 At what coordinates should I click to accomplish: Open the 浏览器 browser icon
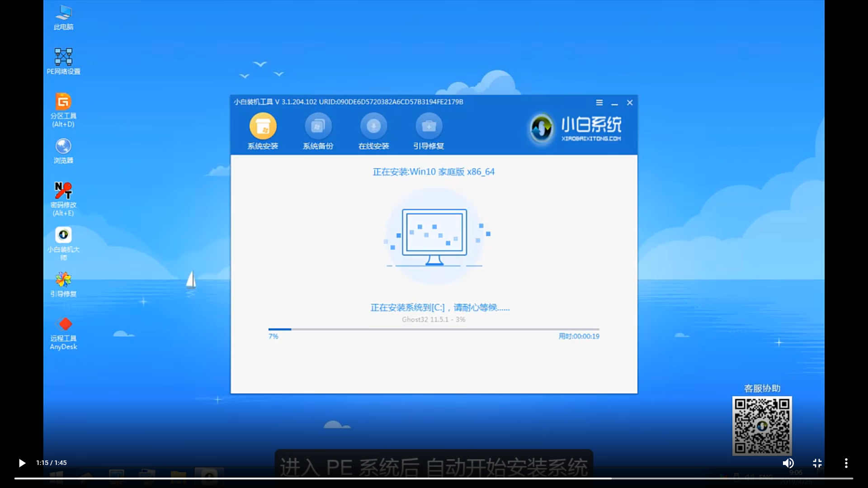pyautogui.click(x=63, y=151)
